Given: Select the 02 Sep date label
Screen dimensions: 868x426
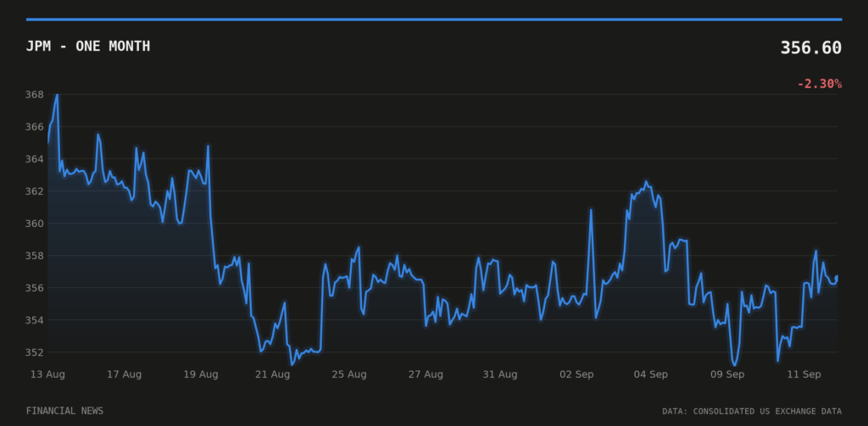Looking at the screenshot, I should (x=576, y=374).
